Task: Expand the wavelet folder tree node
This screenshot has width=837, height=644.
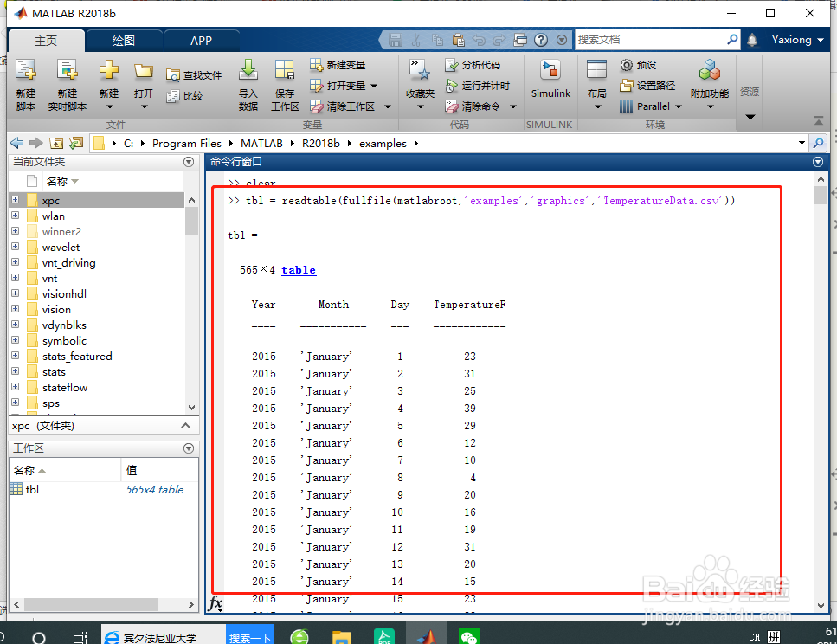Action: [15, 246]
